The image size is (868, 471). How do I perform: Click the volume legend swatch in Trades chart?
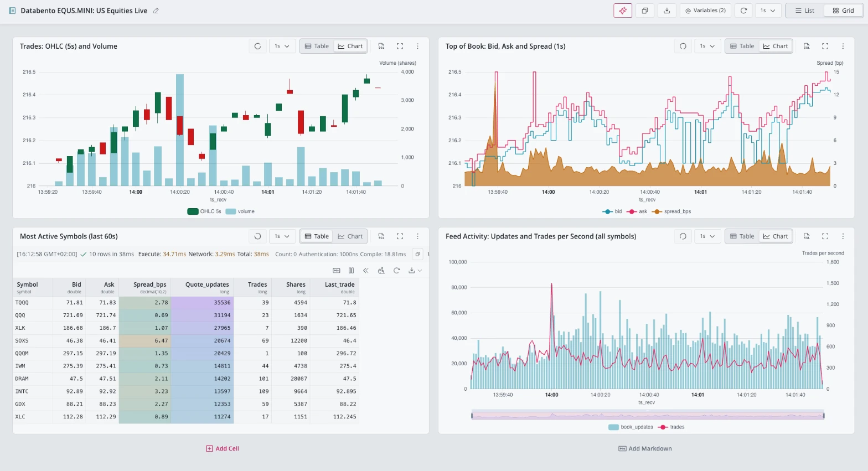(231, 211)
